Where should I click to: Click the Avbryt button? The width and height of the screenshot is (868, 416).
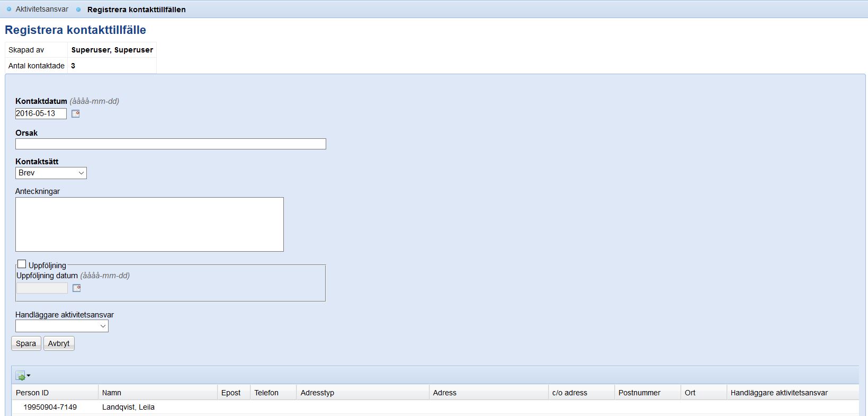pyautogui.click(x=59, y=343)
